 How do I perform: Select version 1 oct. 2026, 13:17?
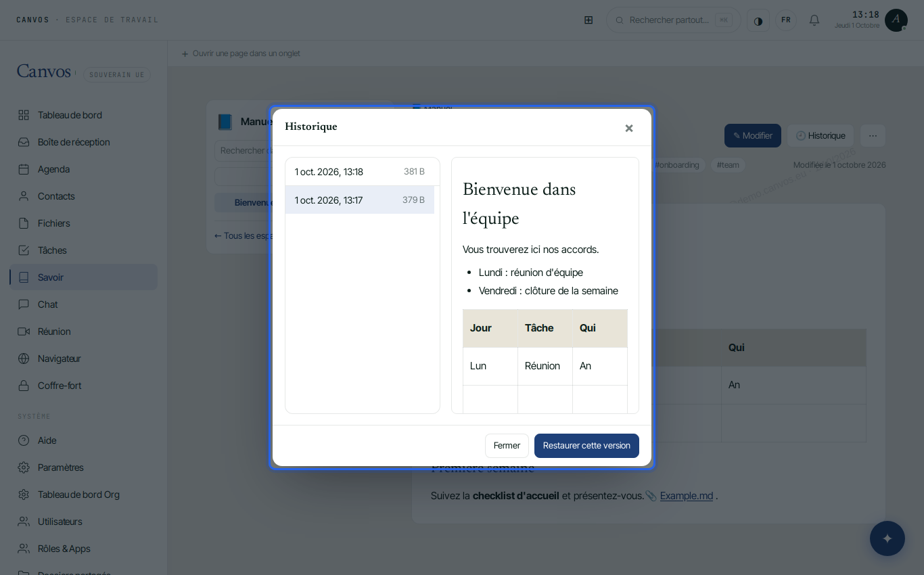pyautogui.click(x=360, y=200)
